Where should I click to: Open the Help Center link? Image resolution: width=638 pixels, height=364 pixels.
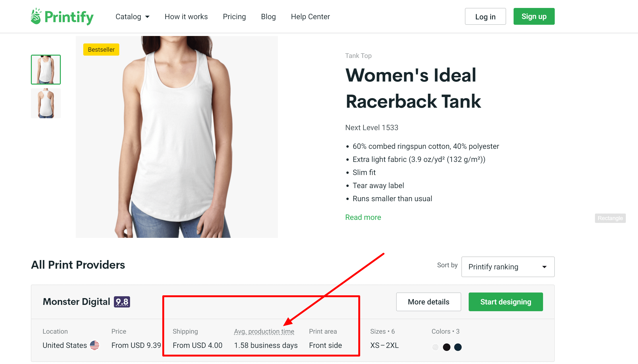[x=310, y=17]
